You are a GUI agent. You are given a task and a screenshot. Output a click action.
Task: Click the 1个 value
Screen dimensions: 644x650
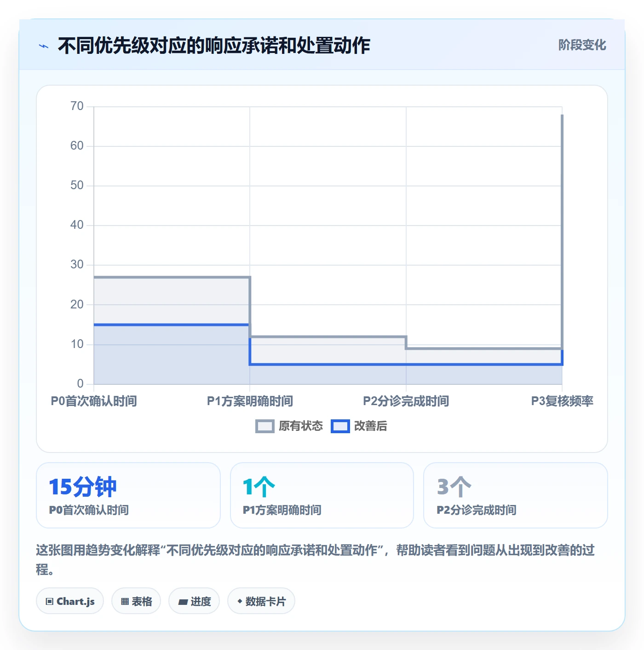(x=259, y=487)
